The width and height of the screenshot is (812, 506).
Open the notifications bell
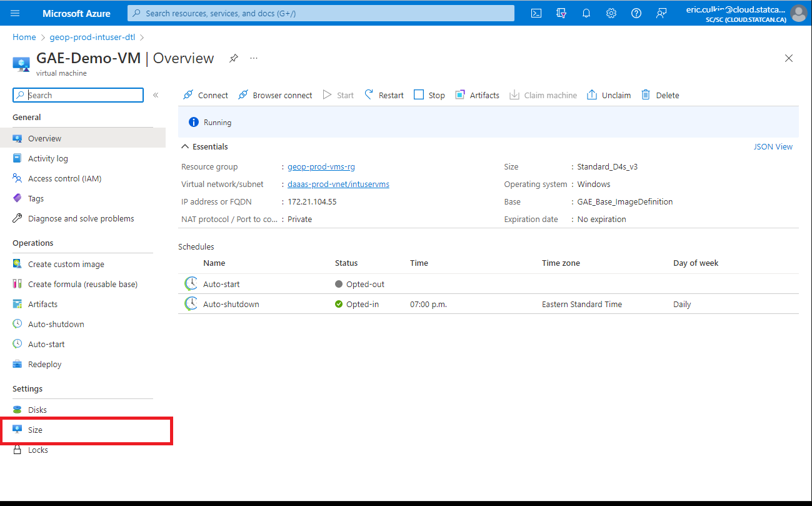[586, 13]
